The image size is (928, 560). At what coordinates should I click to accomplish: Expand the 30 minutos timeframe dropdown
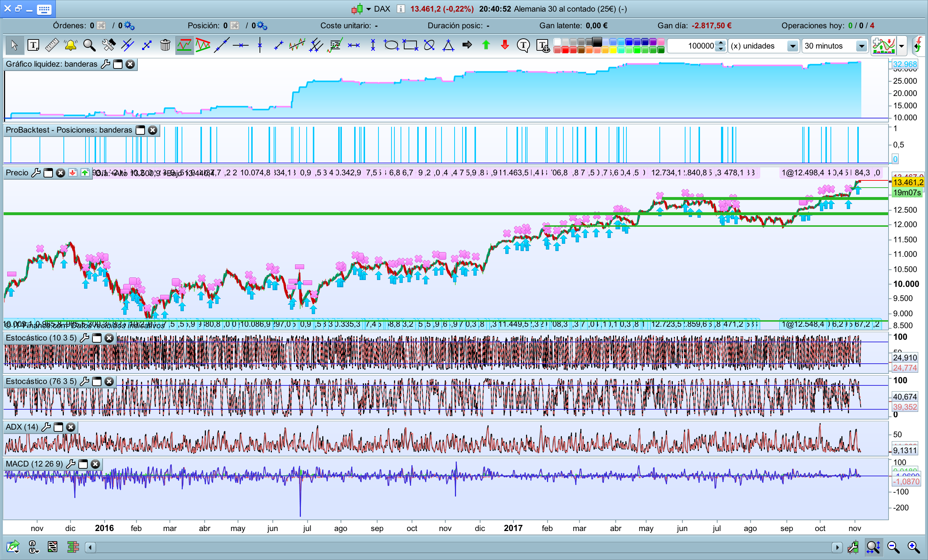pyautogui.click(x=861, y=46)
